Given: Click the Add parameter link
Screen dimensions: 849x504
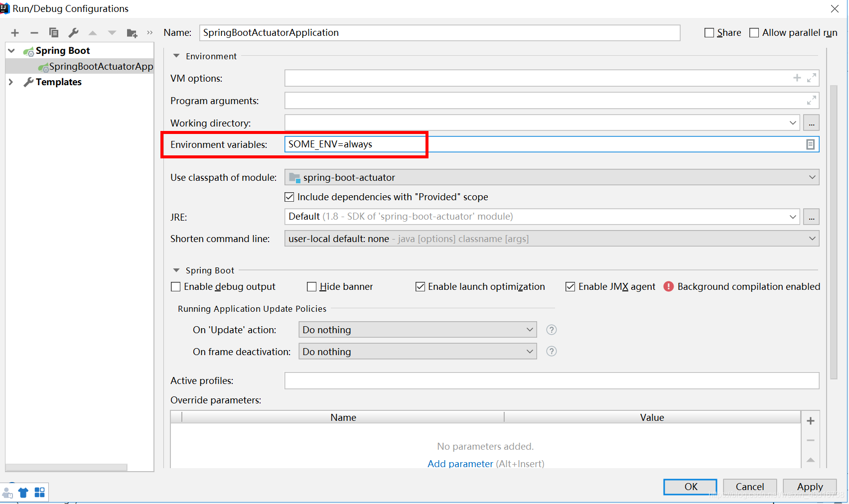Looking at the screenshot, I should (x=460, y=464).
